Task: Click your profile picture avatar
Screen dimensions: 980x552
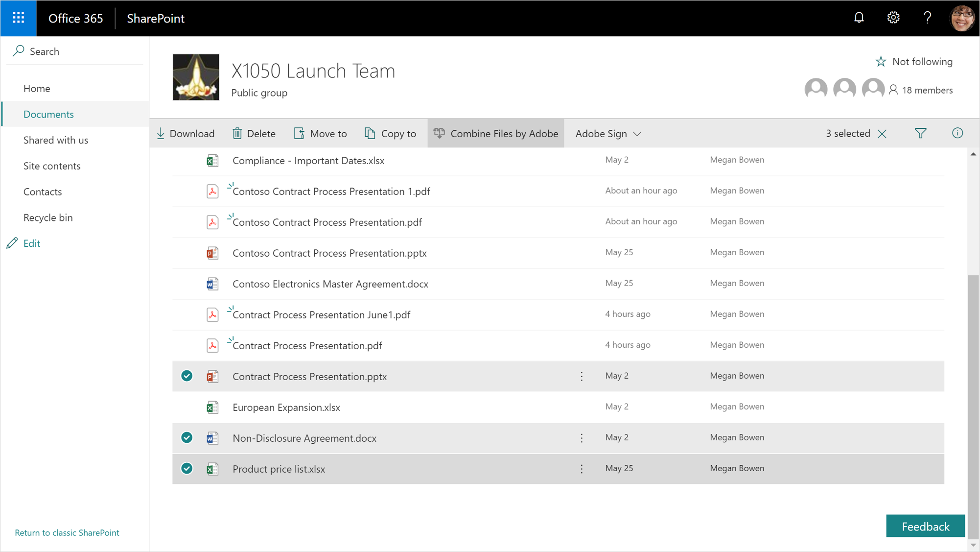Action: point(961,18)
